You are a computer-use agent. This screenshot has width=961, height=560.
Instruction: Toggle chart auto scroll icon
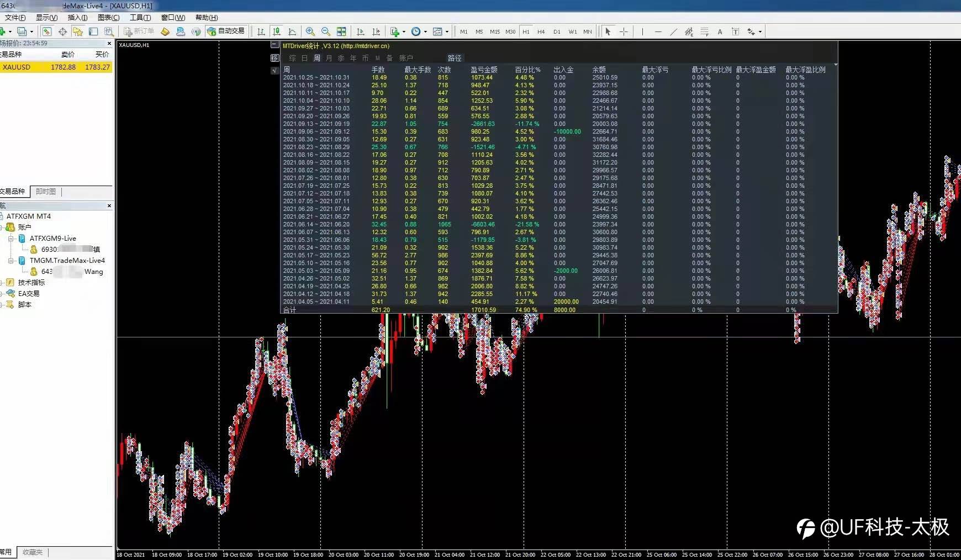point(361,31)
